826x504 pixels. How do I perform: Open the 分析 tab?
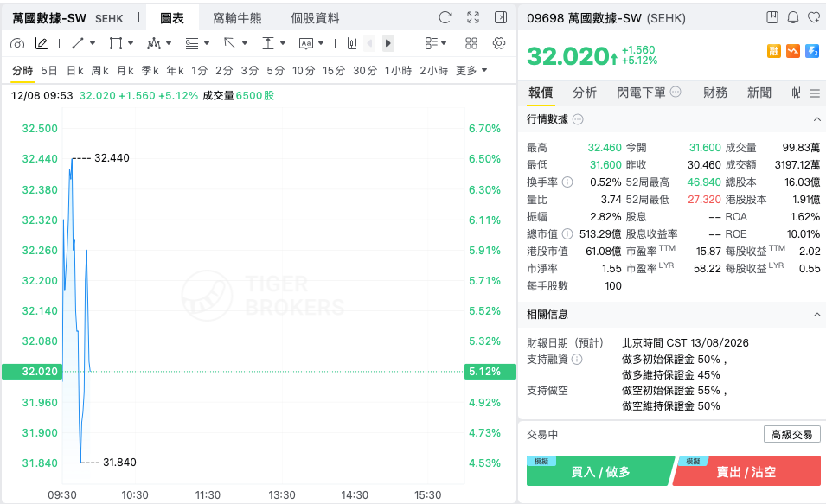[585, 93]
